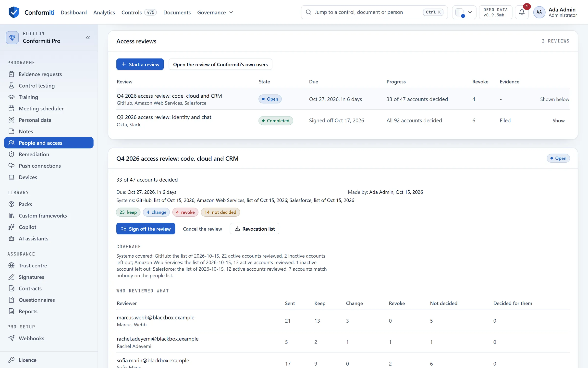The width and height of the screenshot is (588, 368).
Task: Open Push connections cloud icon
Action: tap(11, 166)
